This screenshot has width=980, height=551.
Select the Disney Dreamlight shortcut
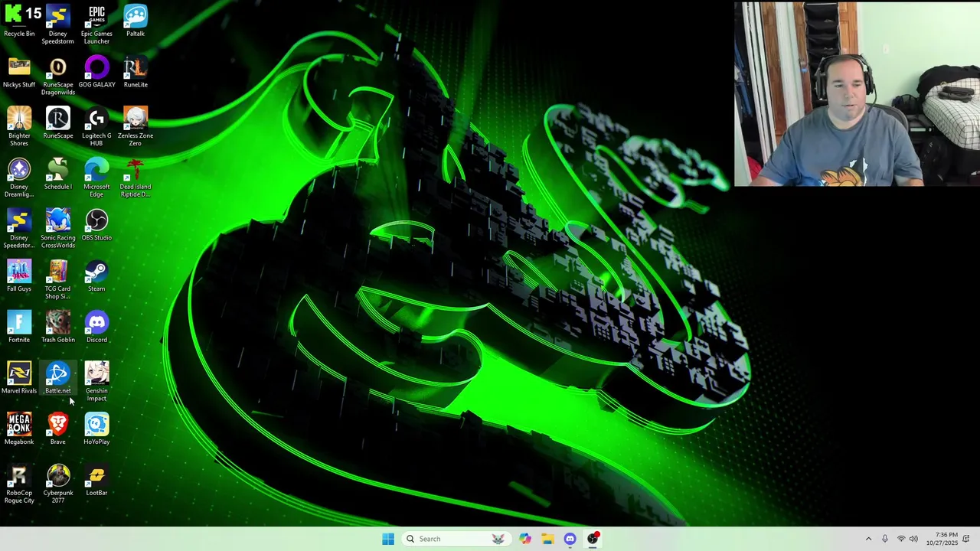[x=19, y=178]
